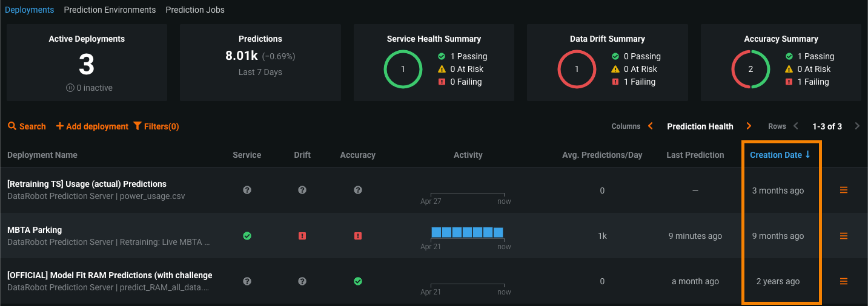The height and width of the screenshot is (306, 868).
Task: Switch to Prediction Environments tab
Action: [x=110, y=10]
